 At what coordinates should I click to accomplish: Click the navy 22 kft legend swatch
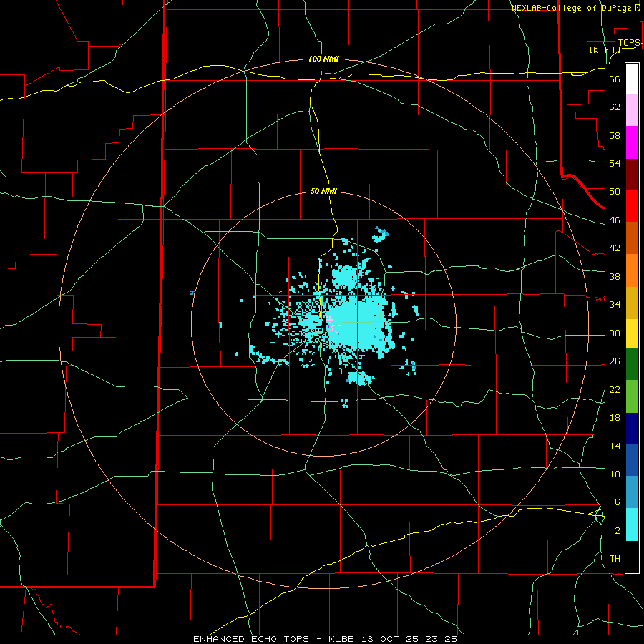pyautogui.click(x=632, y=429)
